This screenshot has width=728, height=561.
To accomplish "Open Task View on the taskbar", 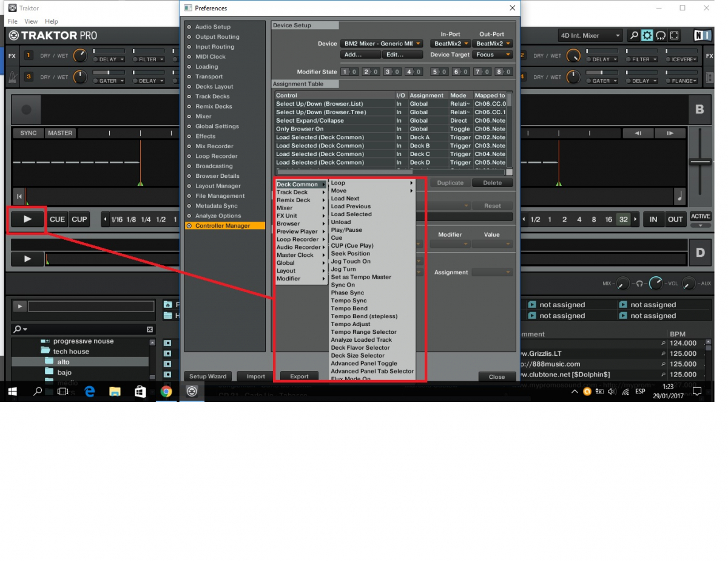I will 62,392.
